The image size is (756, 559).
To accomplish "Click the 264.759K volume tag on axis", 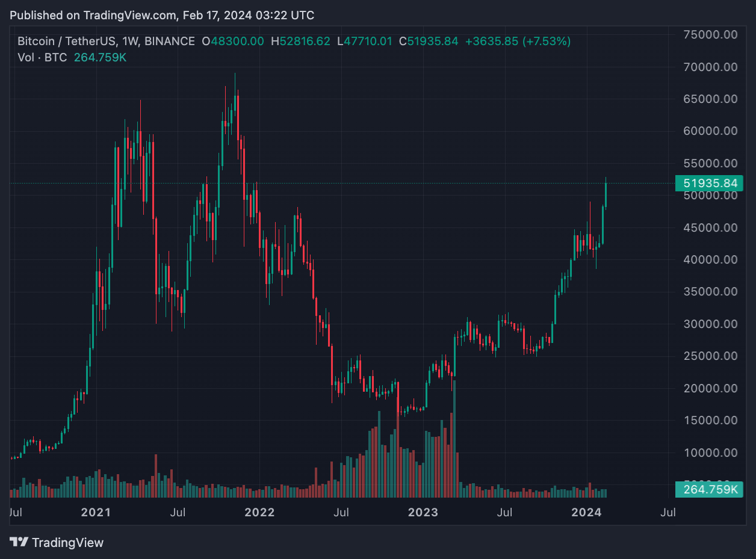I will click(x=709, y=489).
